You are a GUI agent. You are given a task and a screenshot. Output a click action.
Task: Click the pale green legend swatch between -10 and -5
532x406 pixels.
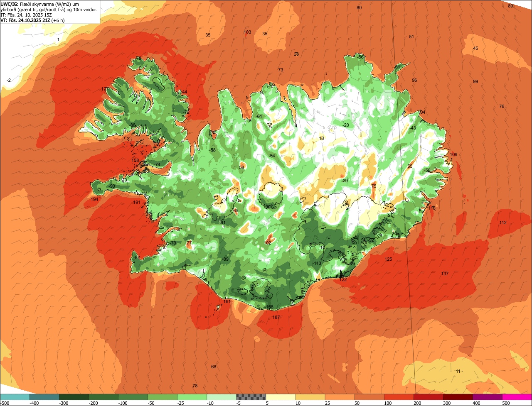click(222, 397)
